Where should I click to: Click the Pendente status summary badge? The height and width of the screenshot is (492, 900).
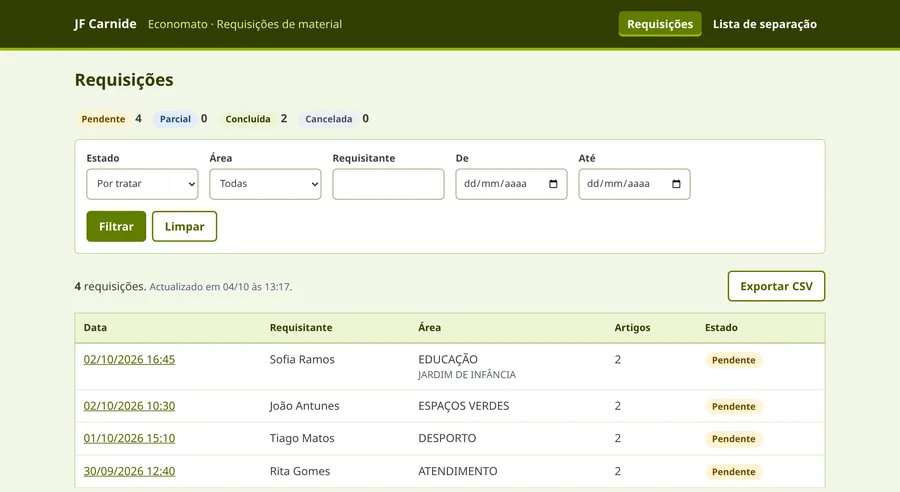pyautogui.click(x=103, y=119)
